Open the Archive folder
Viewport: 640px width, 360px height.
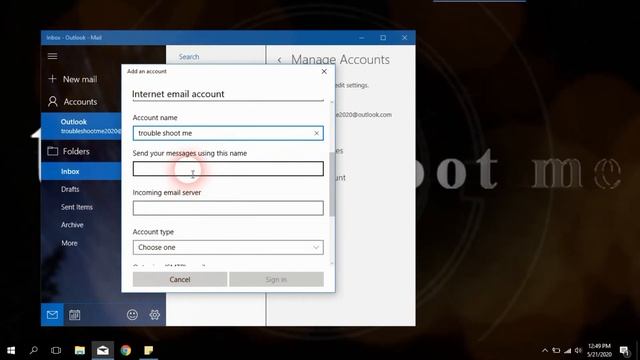pos(72,225)
